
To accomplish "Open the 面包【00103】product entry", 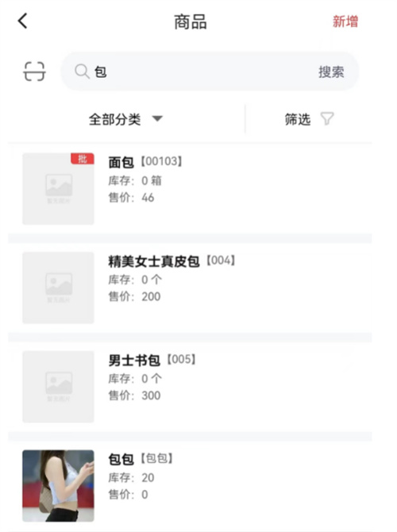I will [190, 189].
